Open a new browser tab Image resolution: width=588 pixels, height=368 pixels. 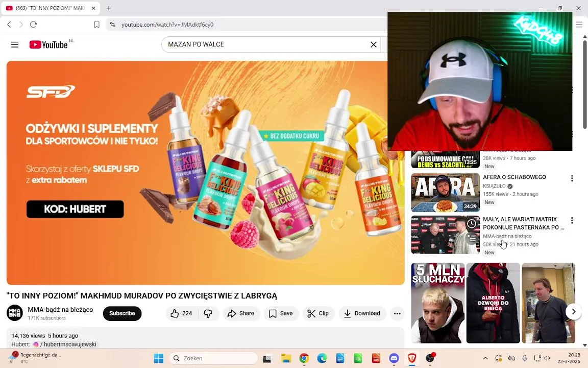[x=108, y=8]
